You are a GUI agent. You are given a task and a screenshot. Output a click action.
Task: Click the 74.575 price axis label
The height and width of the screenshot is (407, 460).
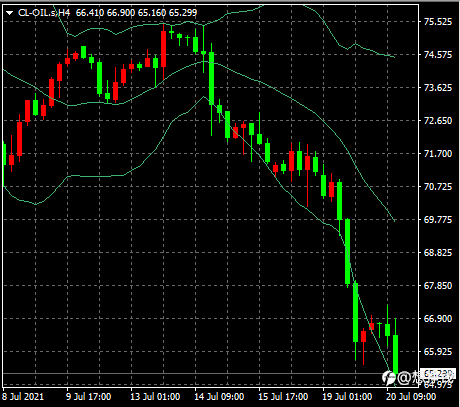[438, 55]
